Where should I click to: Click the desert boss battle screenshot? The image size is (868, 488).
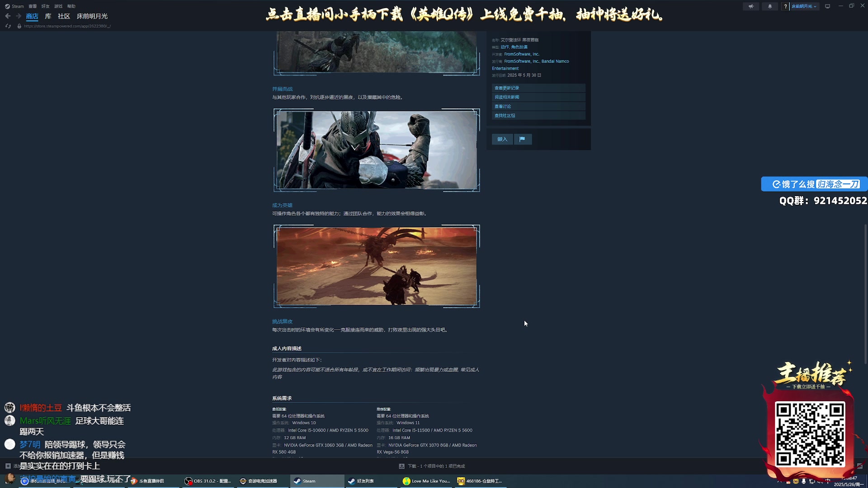click(x=377, y=266)
